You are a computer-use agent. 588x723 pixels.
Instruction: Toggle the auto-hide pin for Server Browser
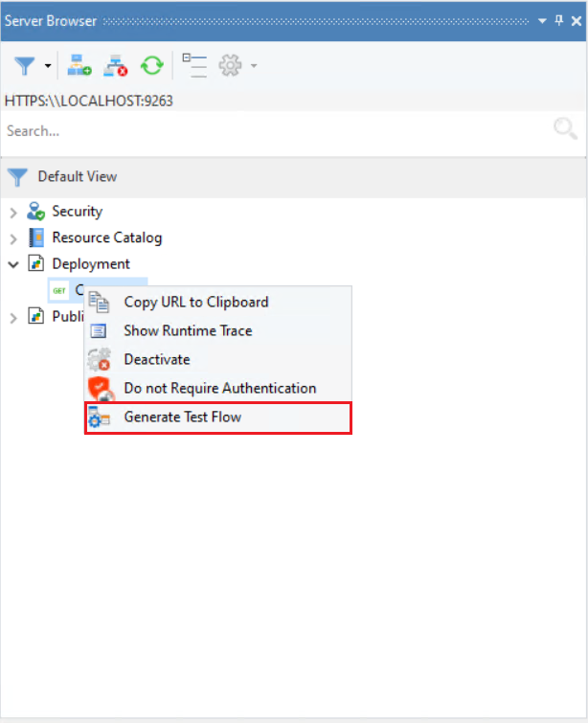(559, 20)
